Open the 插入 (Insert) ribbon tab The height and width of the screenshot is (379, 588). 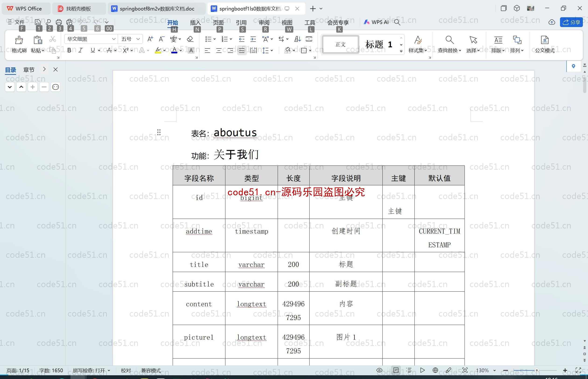[195, 22]
